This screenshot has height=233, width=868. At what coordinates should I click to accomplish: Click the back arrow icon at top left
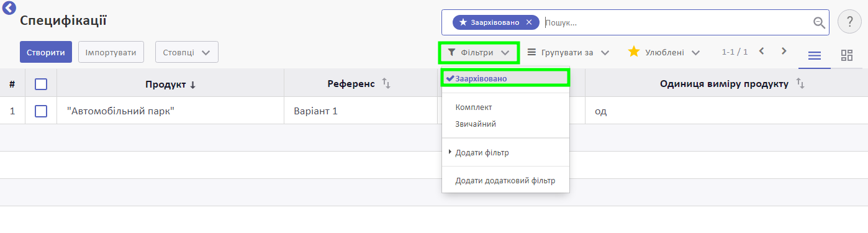9,9
